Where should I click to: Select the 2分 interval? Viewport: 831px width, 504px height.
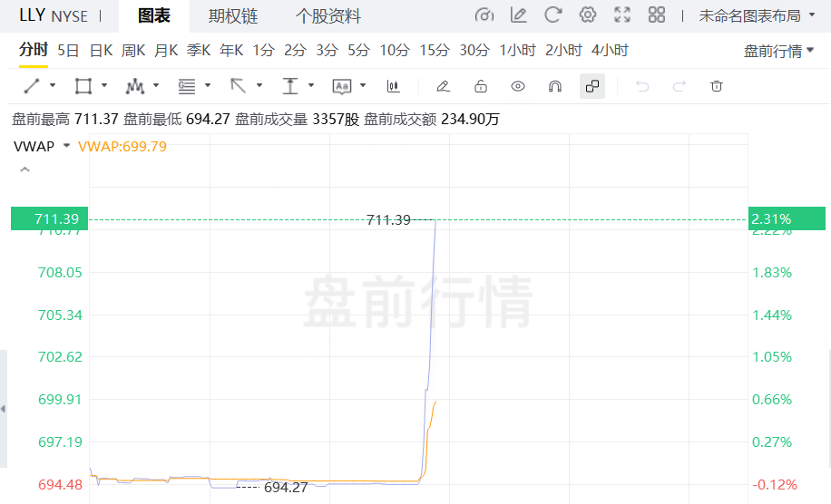point(295,50)
